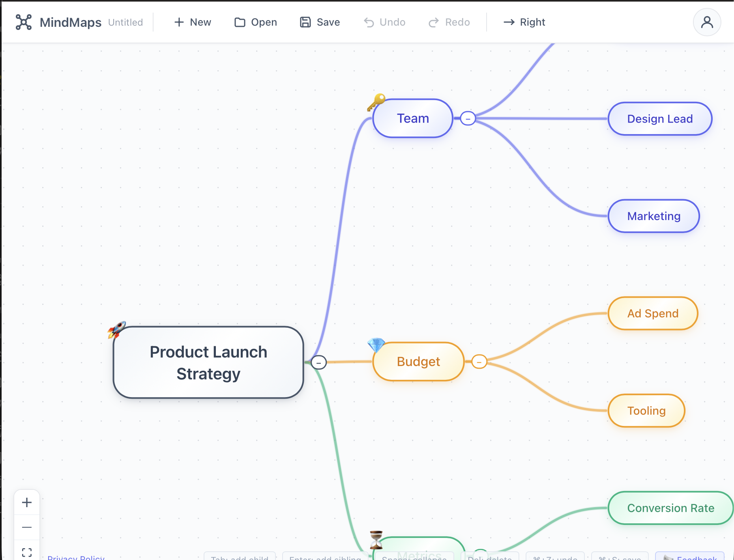This screenshot has height=560, width=734.
Task: Collapse the Team branch children
Action: coord(468,118)
